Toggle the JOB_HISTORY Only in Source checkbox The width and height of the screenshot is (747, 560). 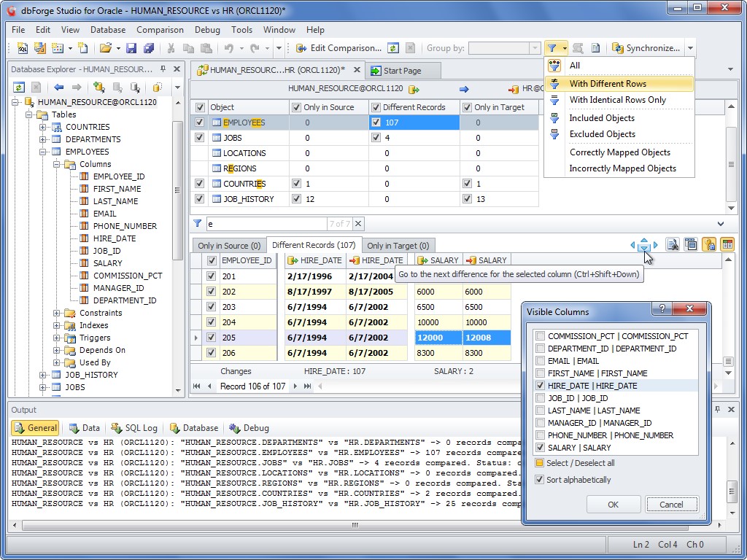tap(296, 198)
